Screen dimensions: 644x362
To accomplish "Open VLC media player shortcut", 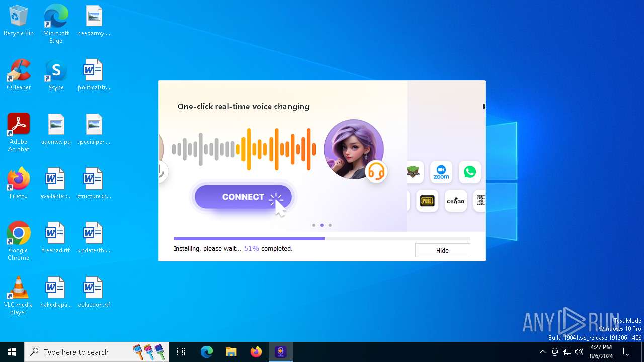I will (x=19, y=296).
